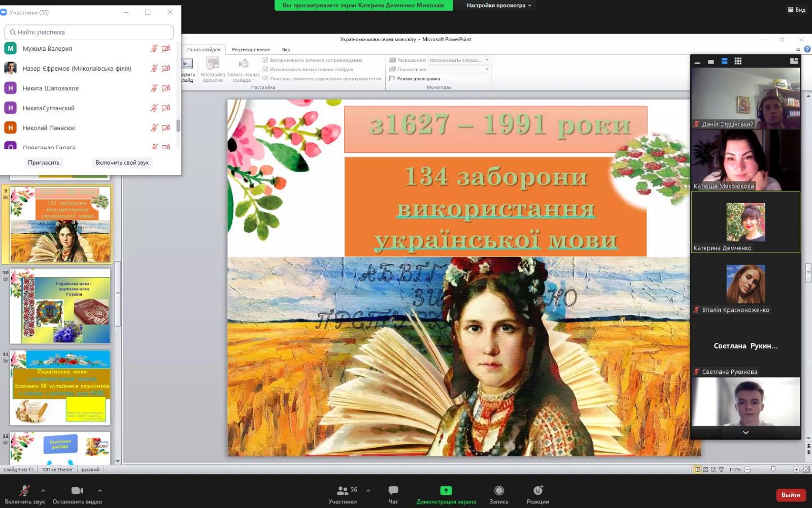Click muted mic icon for Мужила Валерия
This screenshot has width=812, height=508.
pos(154,49)
